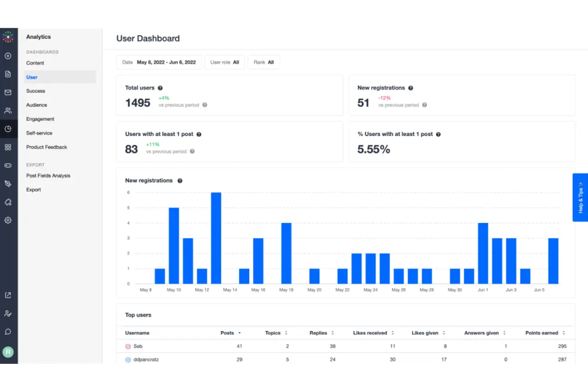The height and width of the screenshot is (392, 588).
Task: Sort table by Likes given column
Action: (x=428, y=333)
